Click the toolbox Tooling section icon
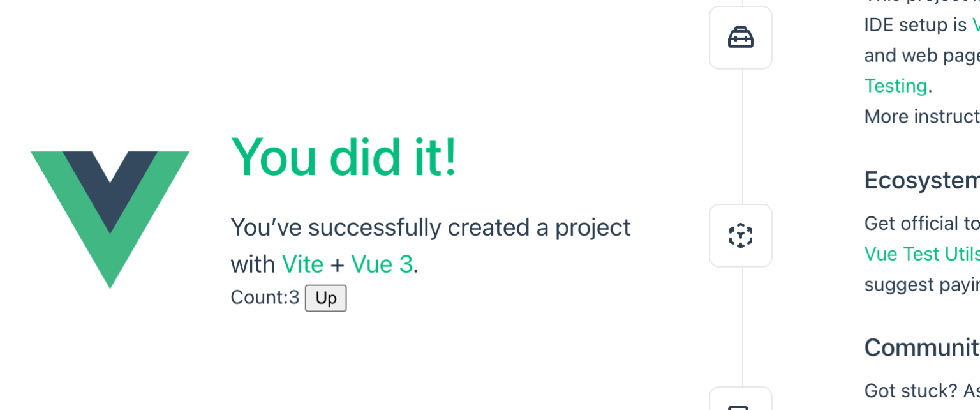The height and width of the screenshot is (410, 980). pyautogui.click(x=740, y=37)
